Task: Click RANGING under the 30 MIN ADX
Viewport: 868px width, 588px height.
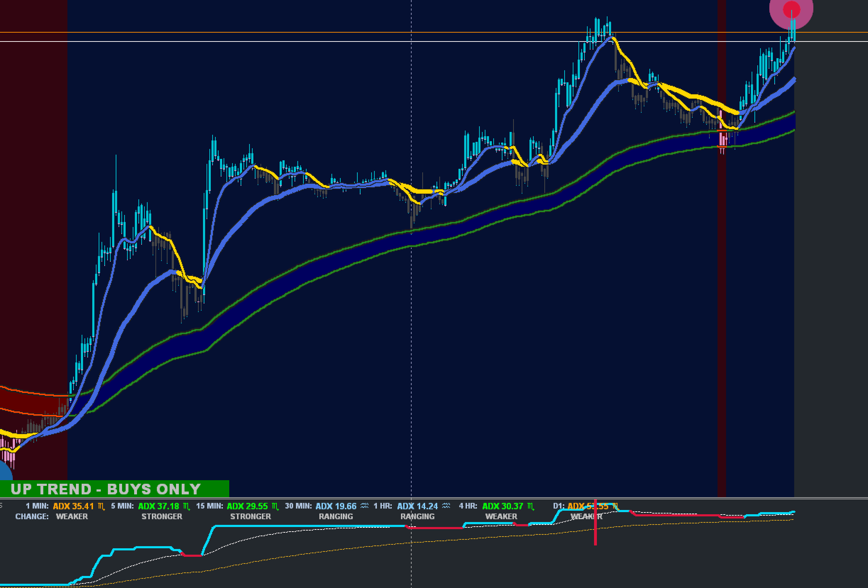Action: coord(336,516)
